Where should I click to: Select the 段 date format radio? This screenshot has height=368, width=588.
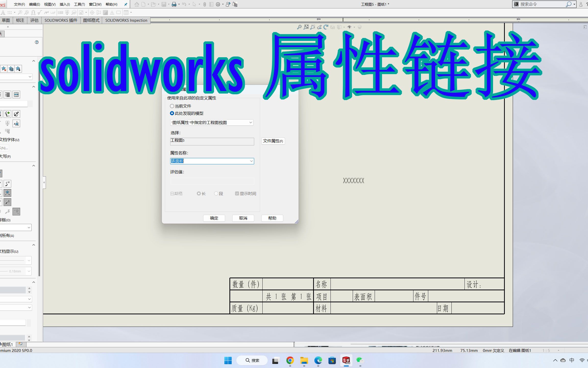(x=216, y=193)
